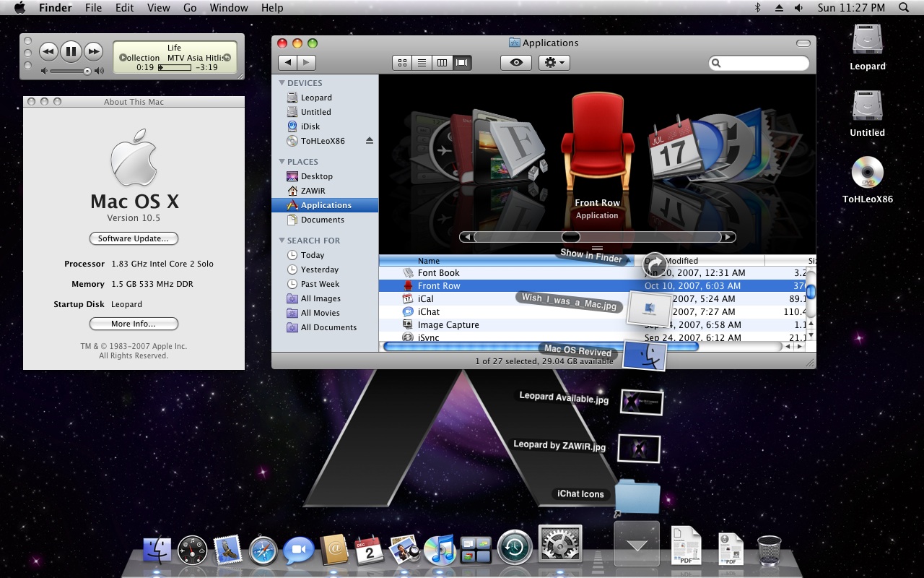The width and height of the screenshot is (924, 578).
Task: Click the Software Update button
Action: [134, 238]
